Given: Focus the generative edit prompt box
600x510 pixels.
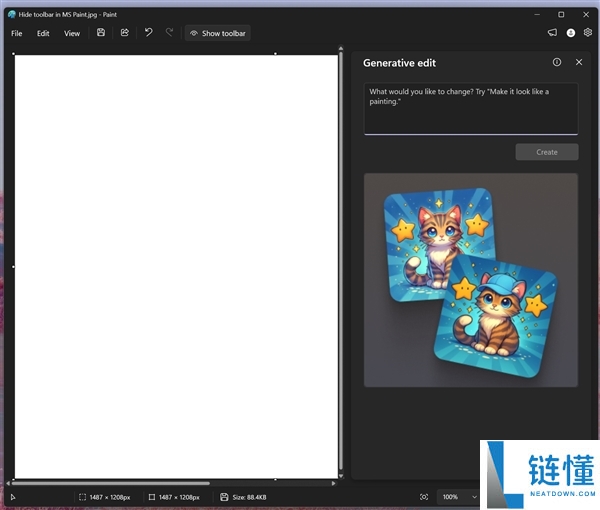Looking at the screenshot, I should (x=471, y=109).
